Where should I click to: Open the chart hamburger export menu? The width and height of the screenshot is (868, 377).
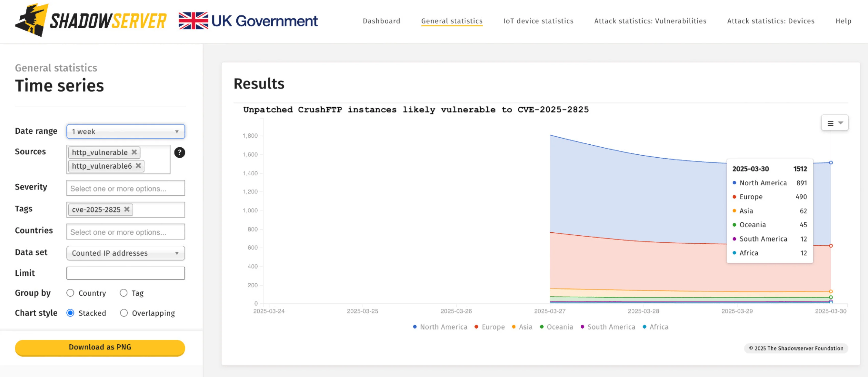pos(835,123)
